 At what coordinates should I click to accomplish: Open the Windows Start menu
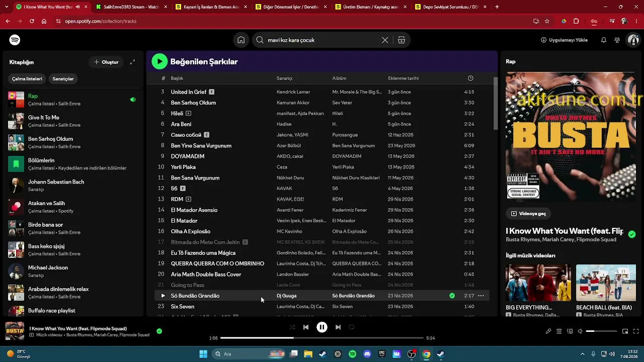(203, 354)
